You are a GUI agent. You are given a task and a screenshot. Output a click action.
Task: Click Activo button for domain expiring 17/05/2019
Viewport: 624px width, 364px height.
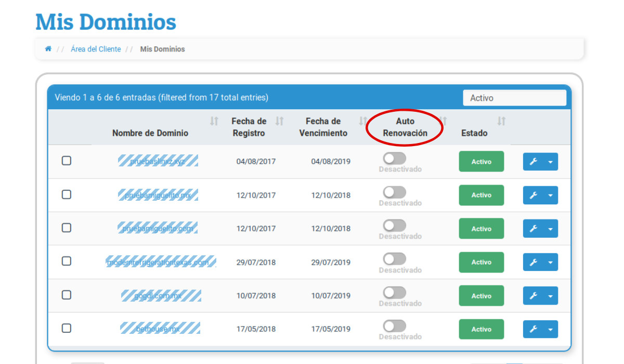pos(481,329)
